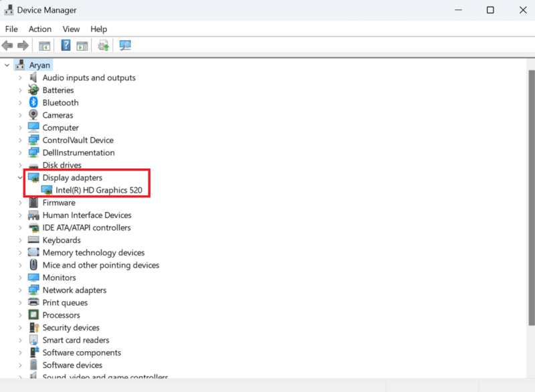
Task: Open Help using the question mark icon
Action: click(65, 45)
